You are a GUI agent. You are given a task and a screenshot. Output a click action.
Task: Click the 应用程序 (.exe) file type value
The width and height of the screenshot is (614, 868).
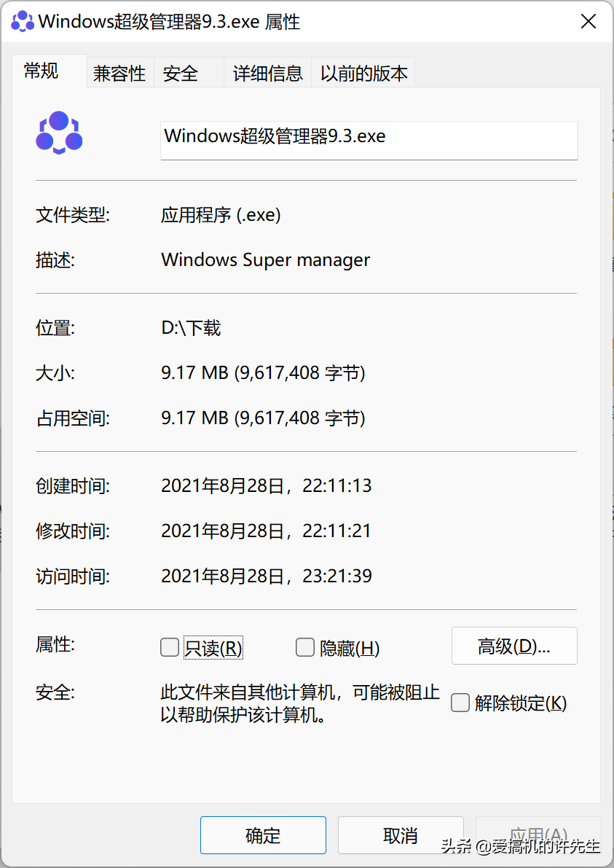tap(221, 215)
